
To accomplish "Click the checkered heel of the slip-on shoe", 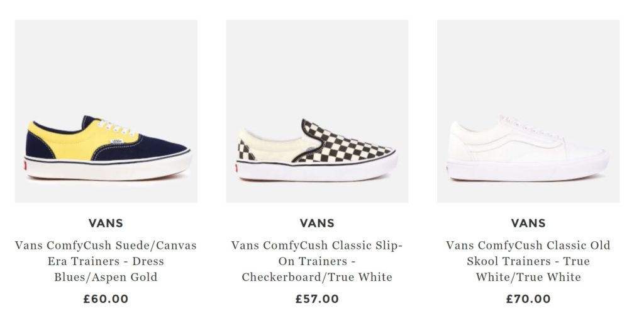I will (x=244, y=151).
